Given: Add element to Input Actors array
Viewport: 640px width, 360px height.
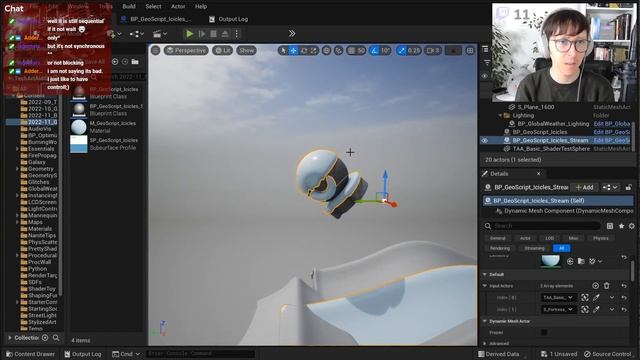Looking at the screenshot, I should click(595, 286).
